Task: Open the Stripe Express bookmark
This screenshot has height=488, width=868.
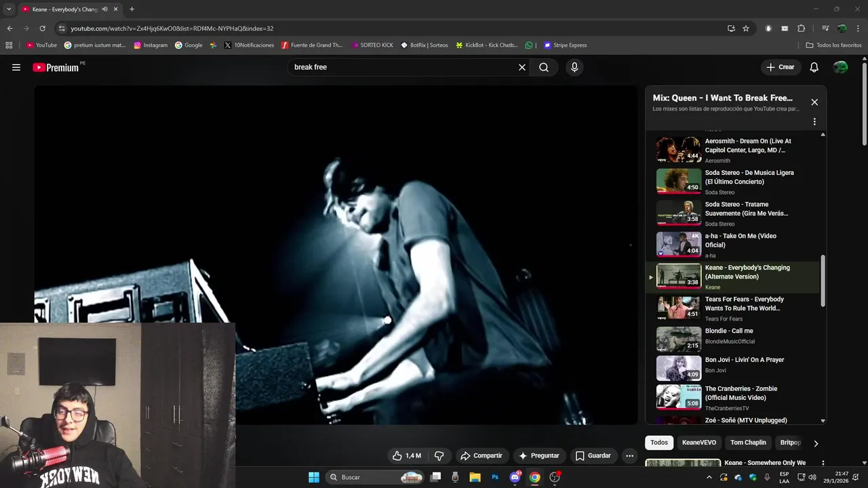Action: (x=565, y=45)
